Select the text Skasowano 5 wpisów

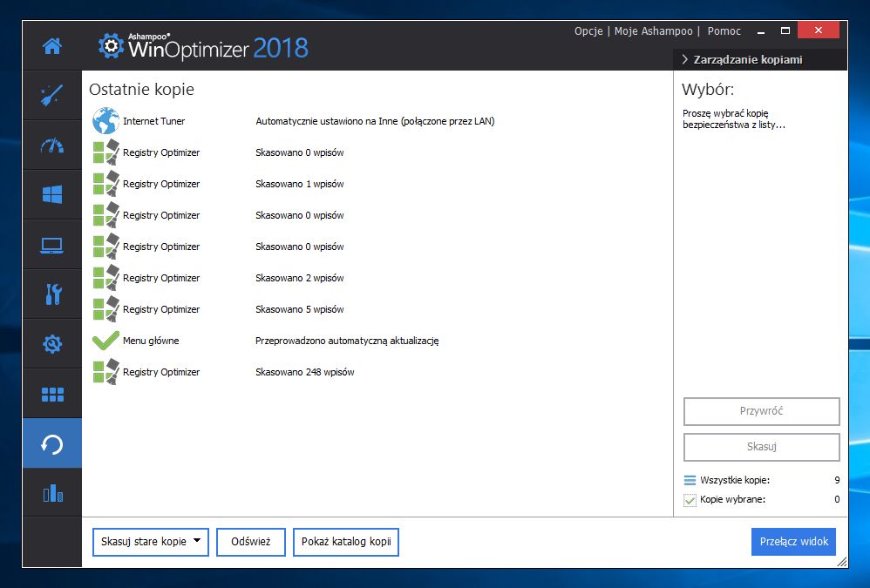pos(300,309)
